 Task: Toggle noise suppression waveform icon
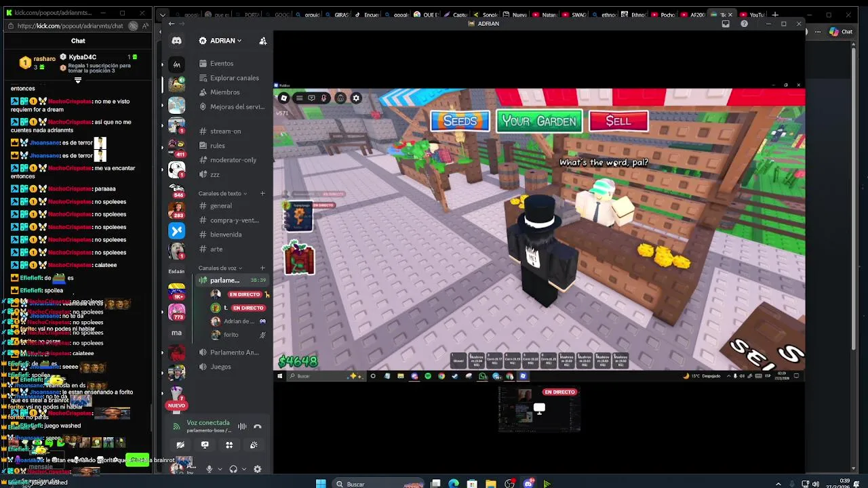click(242, 426)
